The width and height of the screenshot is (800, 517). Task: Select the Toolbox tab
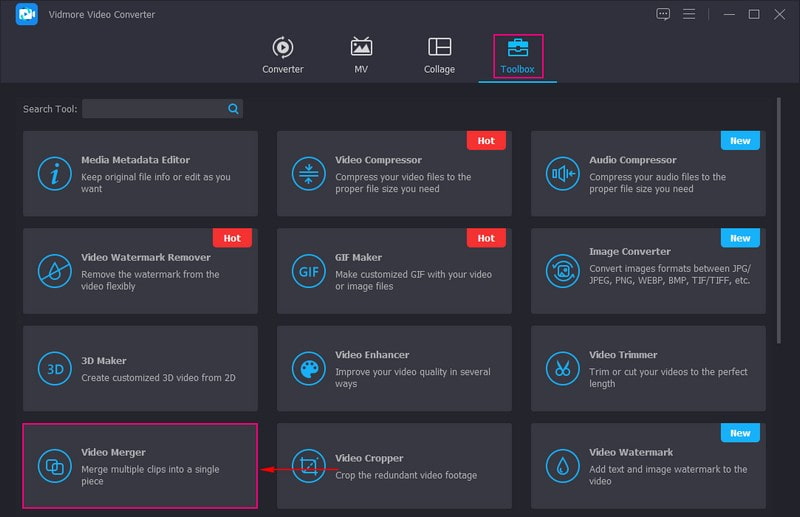click(x=518, y=56)
